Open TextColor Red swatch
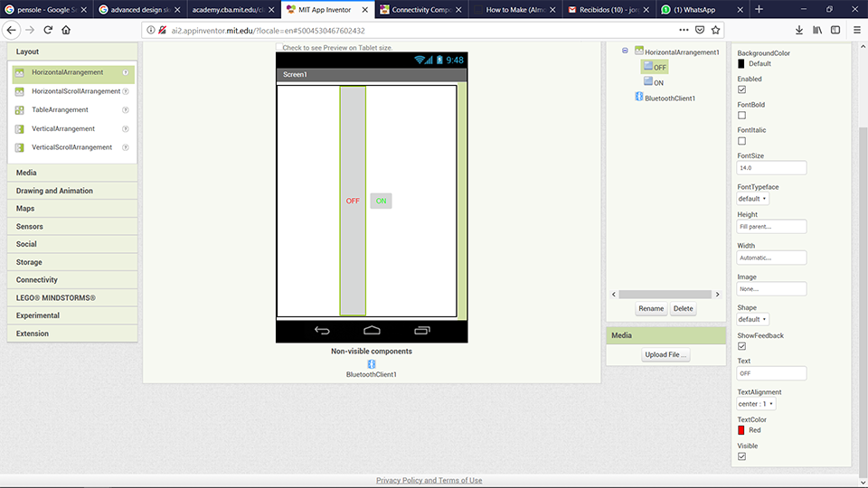The image size is (868, 488). [x=741, y=430]
